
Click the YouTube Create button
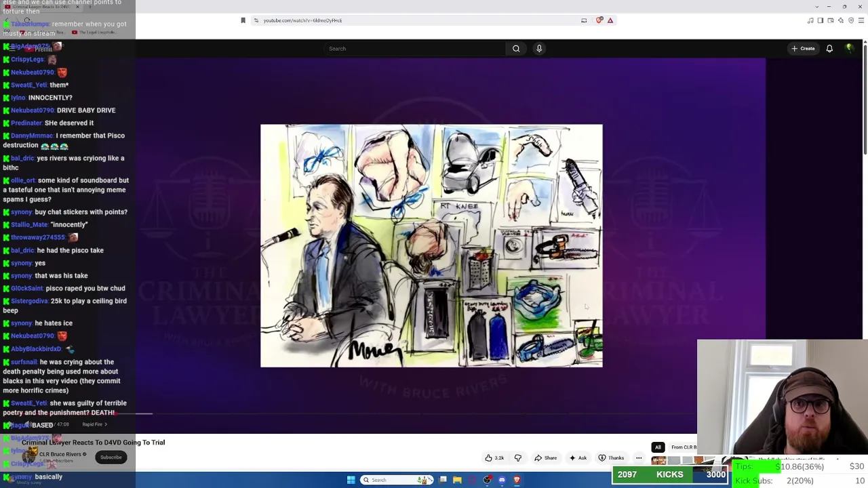pos(803,49)
